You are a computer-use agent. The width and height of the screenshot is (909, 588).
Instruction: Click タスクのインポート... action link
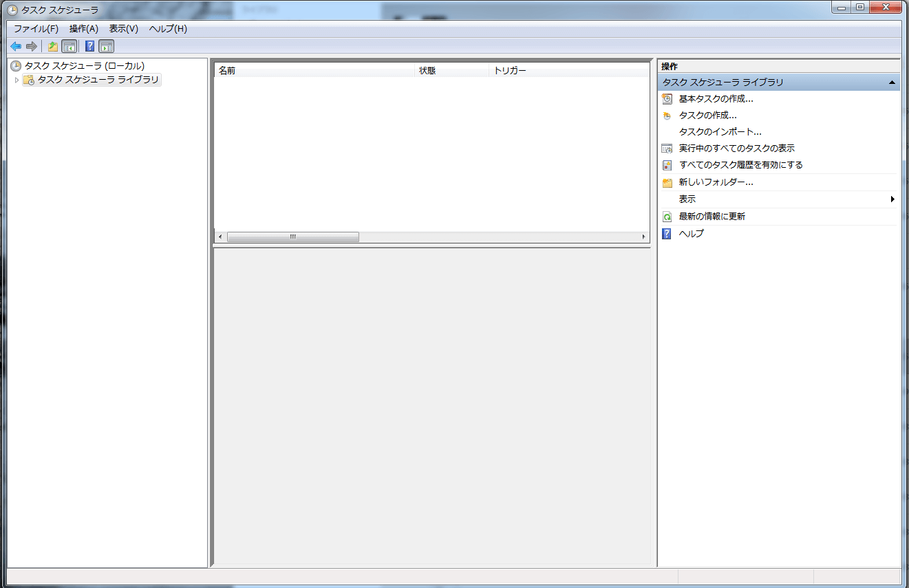tap(720, 132)
